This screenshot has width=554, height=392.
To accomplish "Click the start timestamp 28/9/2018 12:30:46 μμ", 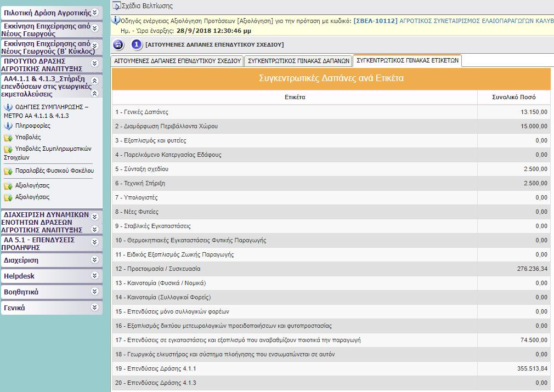I will coord(214,31).
